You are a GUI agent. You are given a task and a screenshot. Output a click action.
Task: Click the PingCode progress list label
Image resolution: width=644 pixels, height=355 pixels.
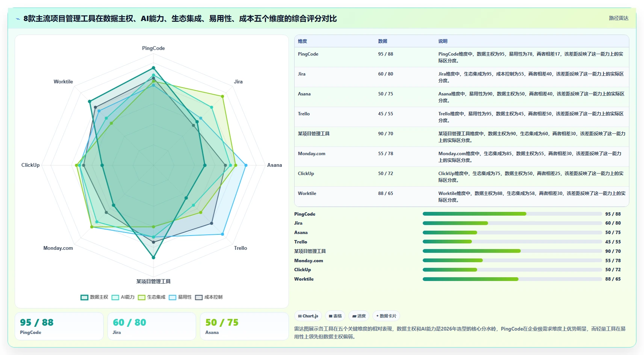305,214
